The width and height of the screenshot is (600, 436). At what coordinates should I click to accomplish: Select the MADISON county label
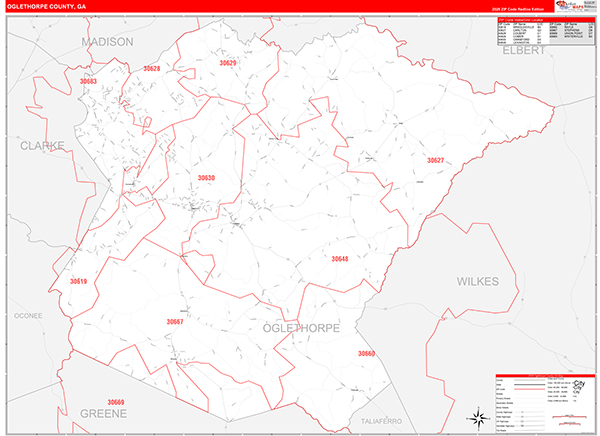[108, 42]
